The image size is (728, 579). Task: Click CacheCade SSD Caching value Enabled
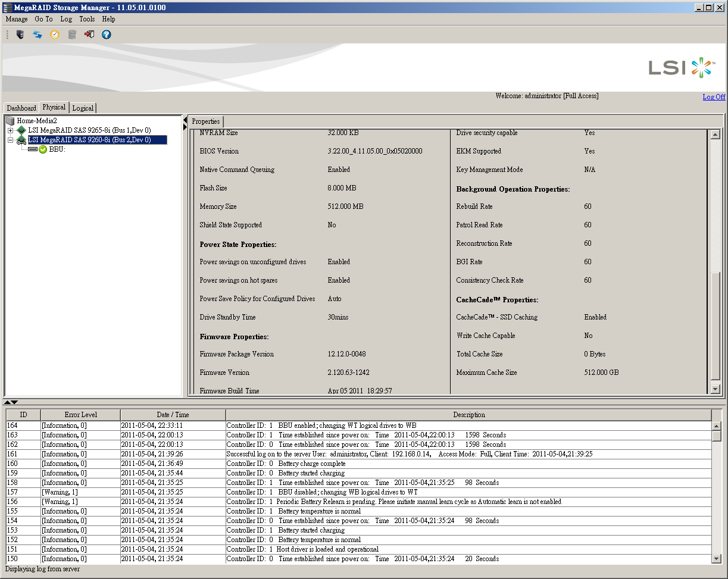[595, 317]
